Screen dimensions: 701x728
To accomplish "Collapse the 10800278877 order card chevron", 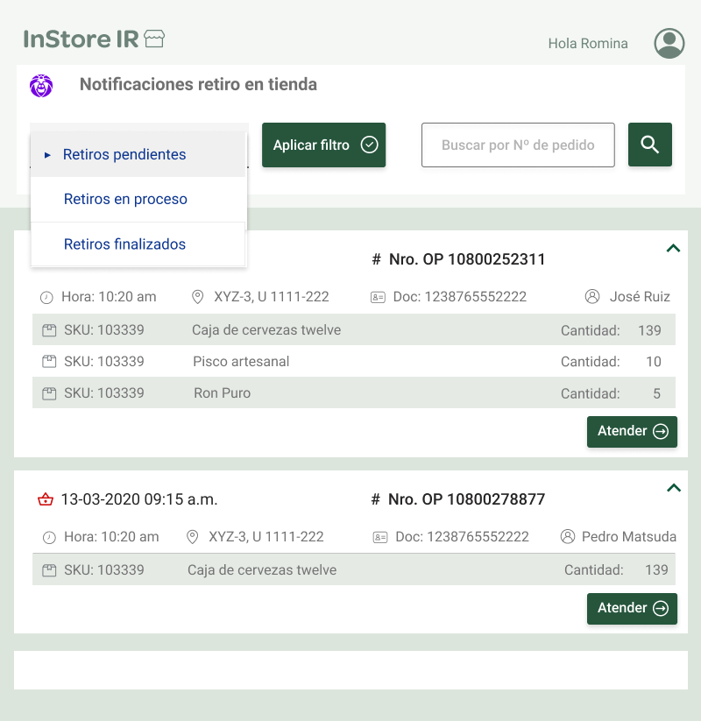I will pos(673,488).
